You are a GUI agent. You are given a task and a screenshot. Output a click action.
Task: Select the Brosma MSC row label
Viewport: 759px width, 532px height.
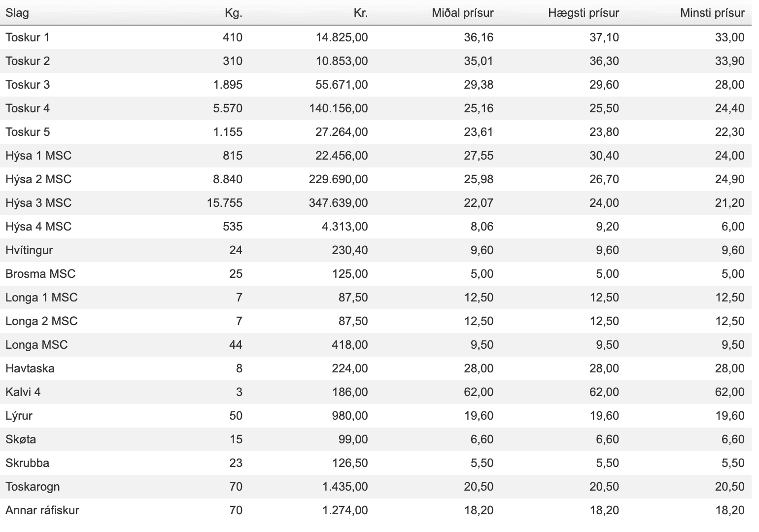point(40,274)
